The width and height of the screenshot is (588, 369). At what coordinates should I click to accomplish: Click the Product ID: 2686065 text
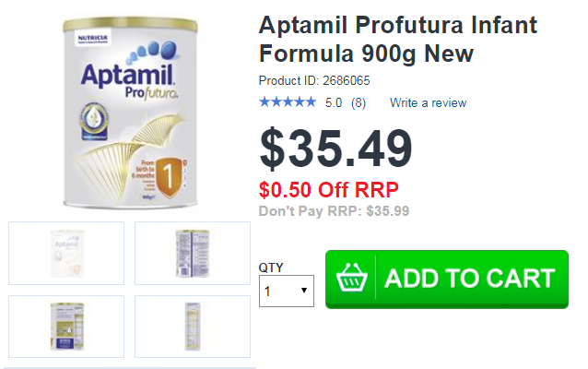314,80
